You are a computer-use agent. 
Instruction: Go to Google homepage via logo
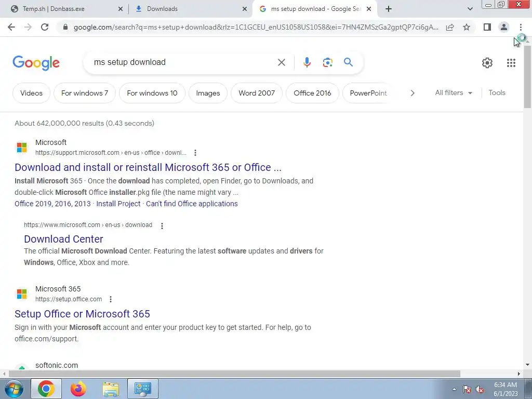[36, 63]
